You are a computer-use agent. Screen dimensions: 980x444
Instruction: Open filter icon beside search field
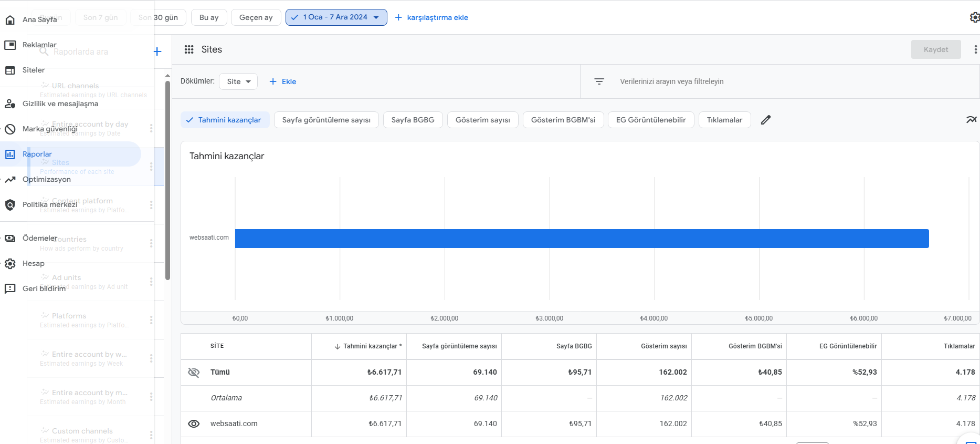pyautogui.click(x=599, y=81)
